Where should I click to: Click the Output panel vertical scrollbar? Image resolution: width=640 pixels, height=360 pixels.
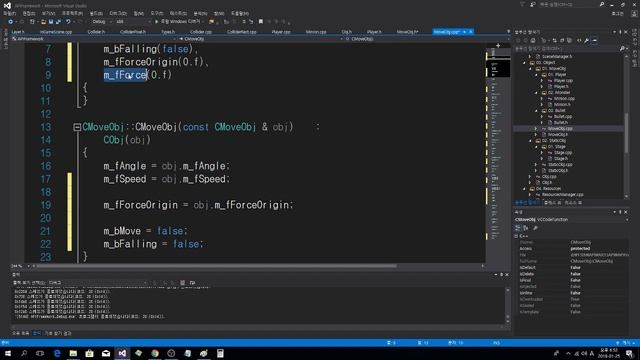point(508,306)
